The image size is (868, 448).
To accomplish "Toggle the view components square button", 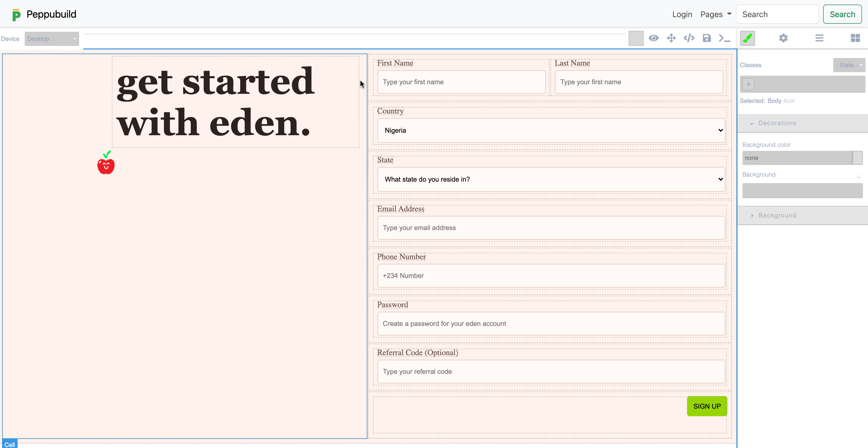I will (x=636, y=38).
